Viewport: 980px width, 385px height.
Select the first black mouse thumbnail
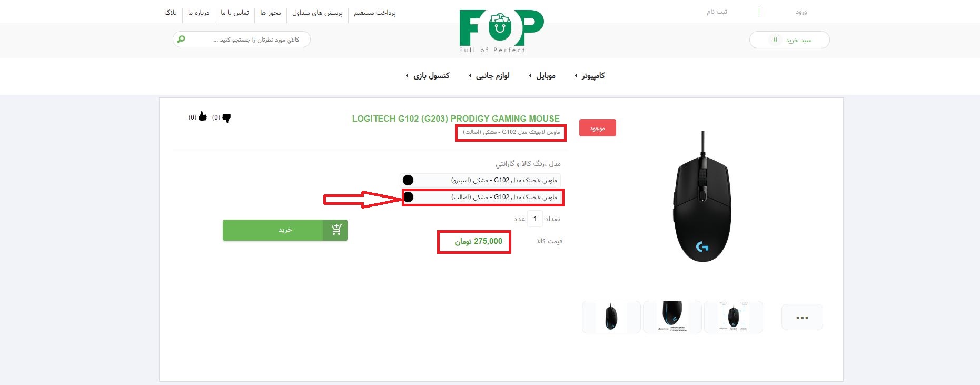click(611, 317)
